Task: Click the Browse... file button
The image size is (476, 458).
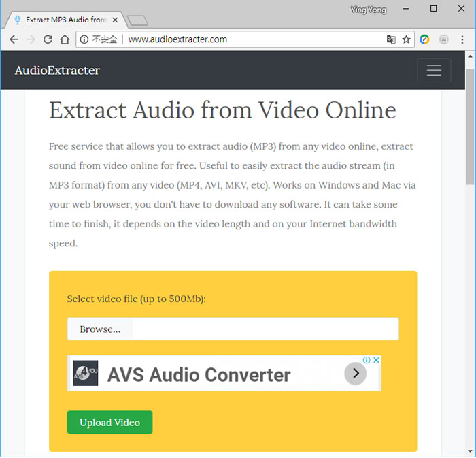Action: 100,329
